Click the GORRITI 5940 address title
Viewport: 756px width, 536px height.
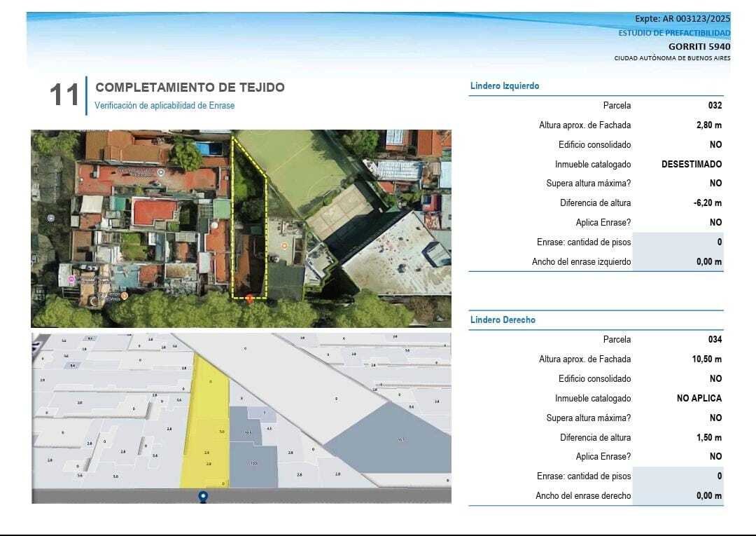point(699,46)
